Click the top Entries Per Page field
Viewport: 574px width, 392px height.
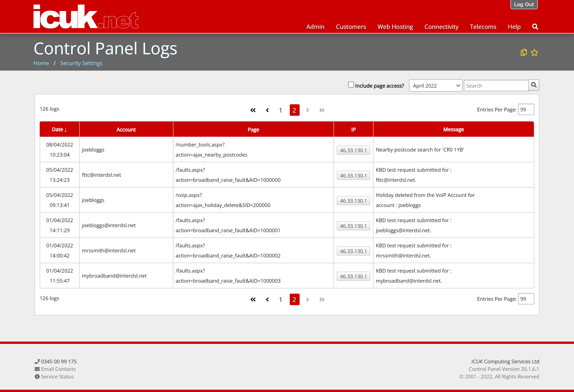tap(526, 109)
